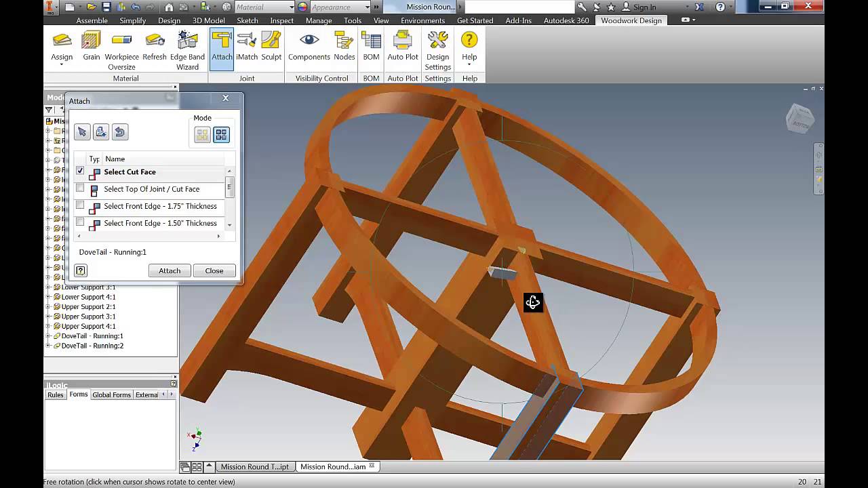Select the first yellow Mode toggle button
This screenshot has width=868, height=488.
[202, 135]
